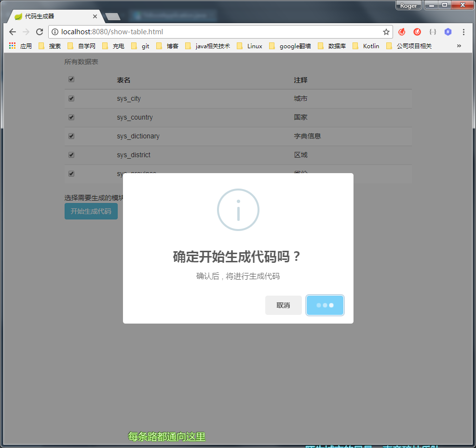The image size is (476, 448).
Task: Open the 博客 bookmark folder
Action: point(167,46)
